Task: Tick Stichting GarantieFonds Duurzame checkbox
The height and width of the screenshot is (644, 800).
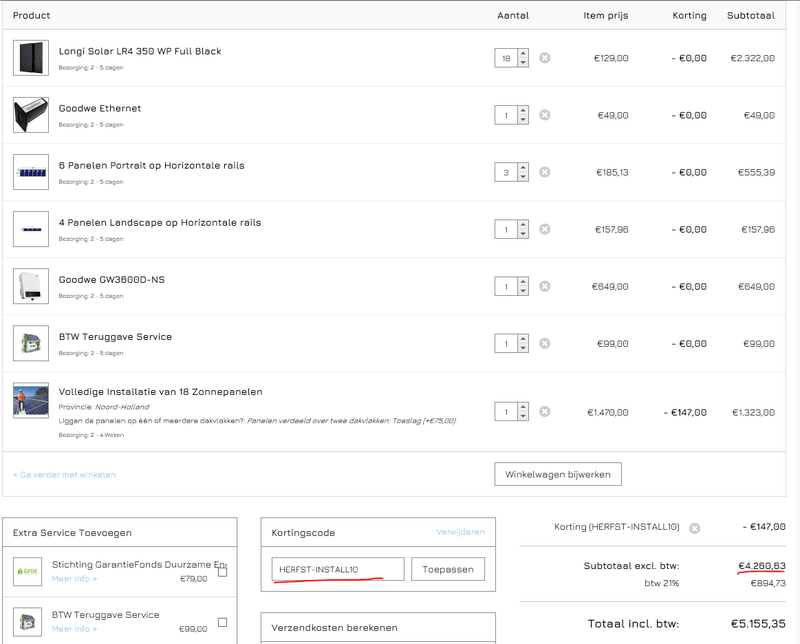Action: tap(222, 572)
